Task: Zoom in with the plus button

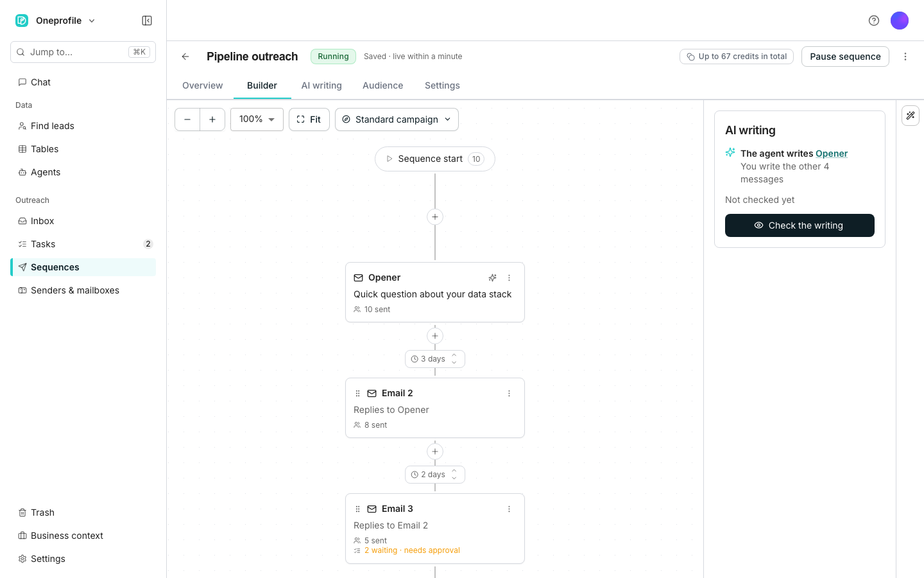Action: 212,119
